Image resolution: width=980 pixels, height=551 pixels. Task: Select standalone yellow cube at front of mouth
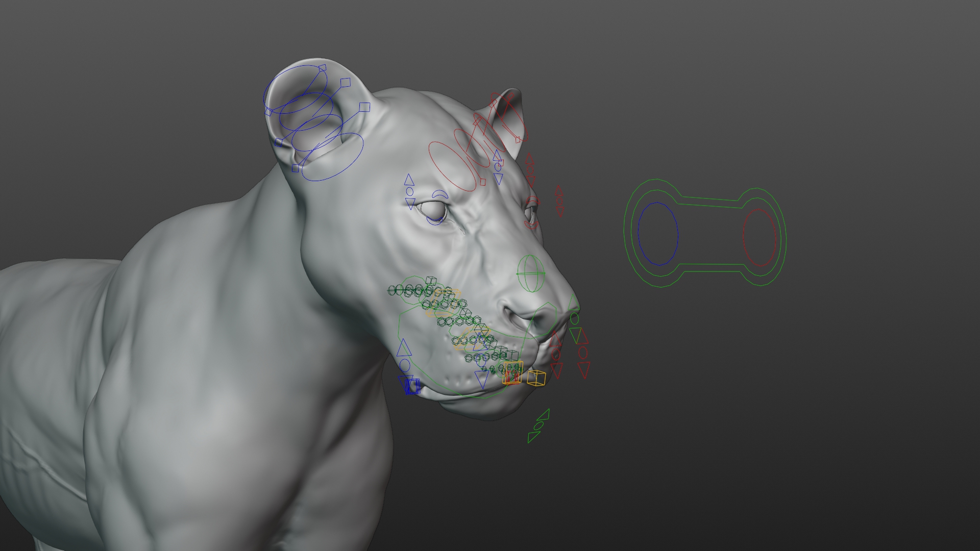(x=536, y=378)
